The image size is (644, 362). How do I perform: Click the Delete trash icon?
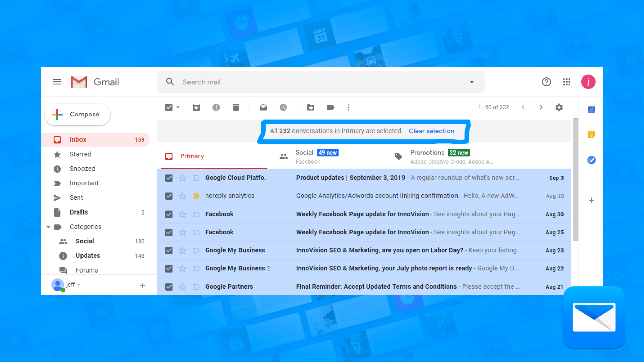(236, 107)
